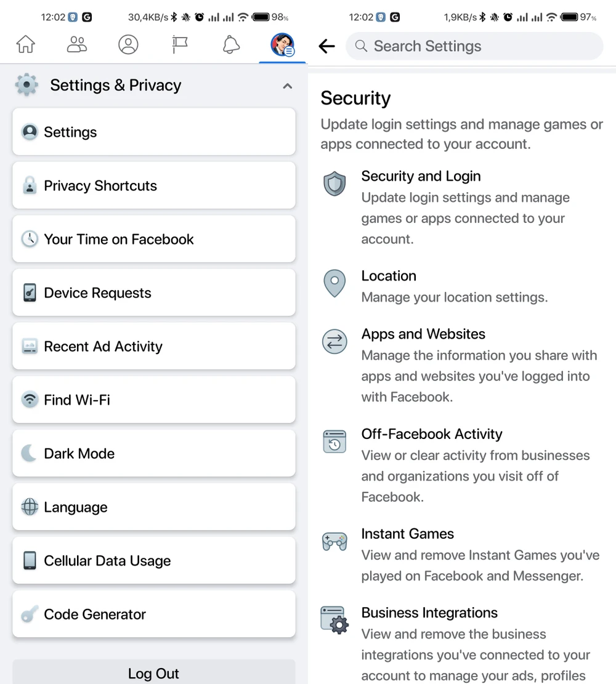Tap the Off-Facebook Activity icon
The image size is (616, 684).
pyautogui.click(x=334, y=441)
